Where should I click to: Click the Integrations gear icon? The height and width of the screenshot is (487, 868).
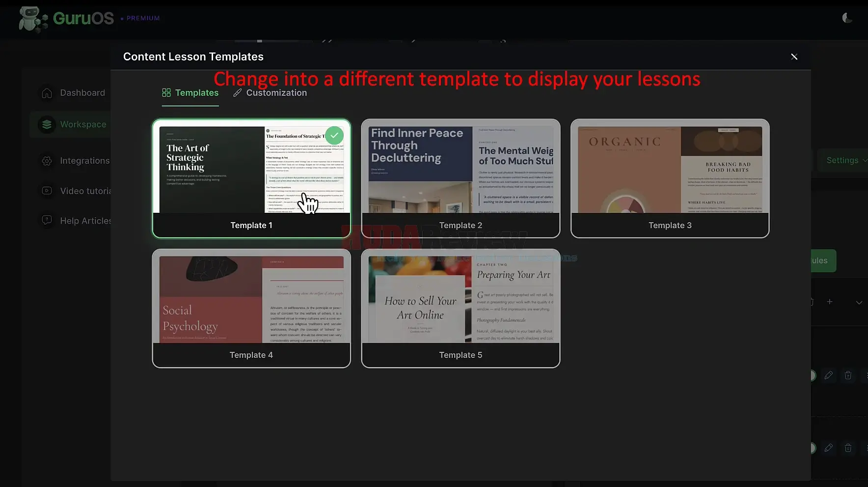[47, 161]
